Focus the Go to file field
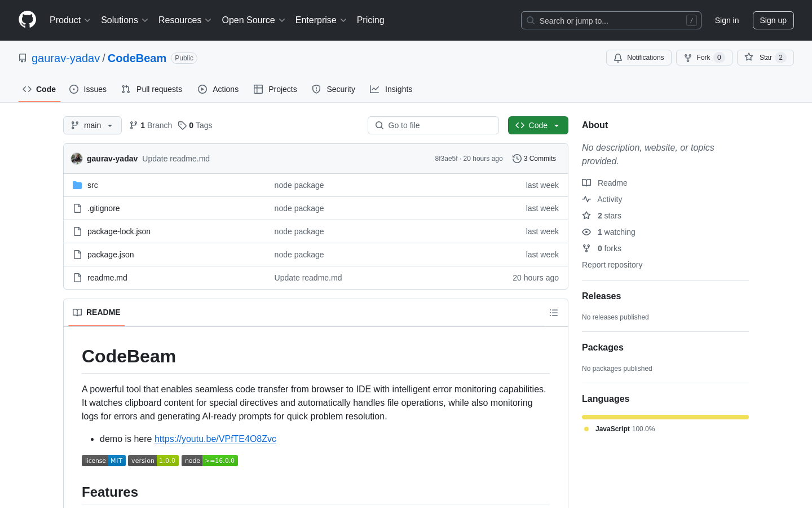The image size is (812, 508). tap(433, 125)
